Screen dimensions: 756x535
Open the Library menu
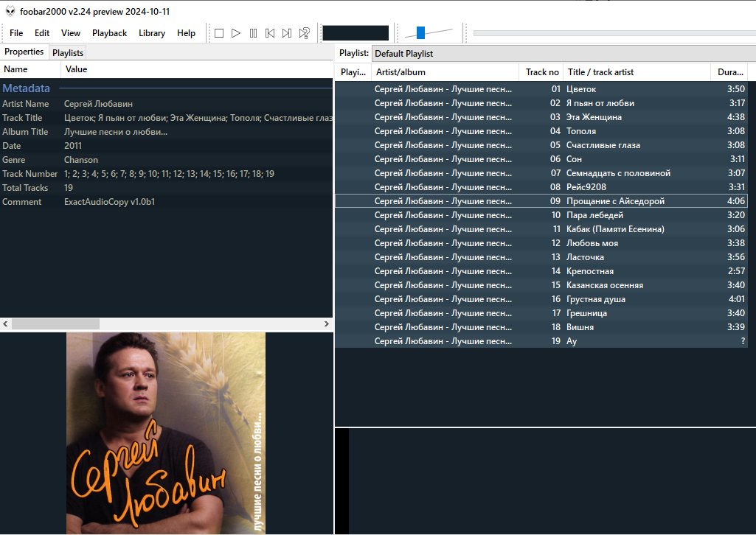[152, 33]
